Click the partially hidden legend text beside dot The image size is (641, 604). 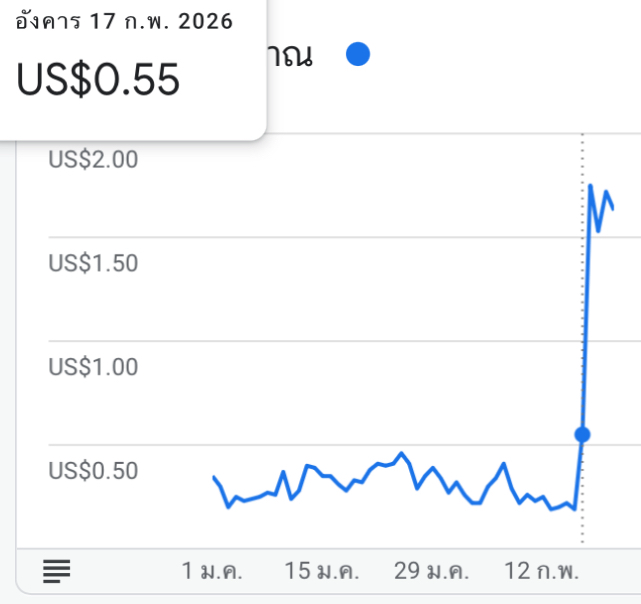289,55
